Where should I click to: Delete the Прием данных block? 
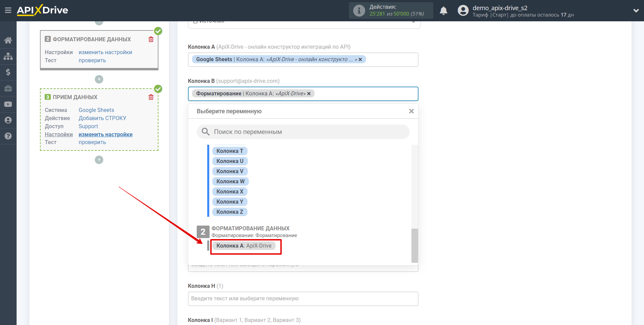[x=151, y=97]
